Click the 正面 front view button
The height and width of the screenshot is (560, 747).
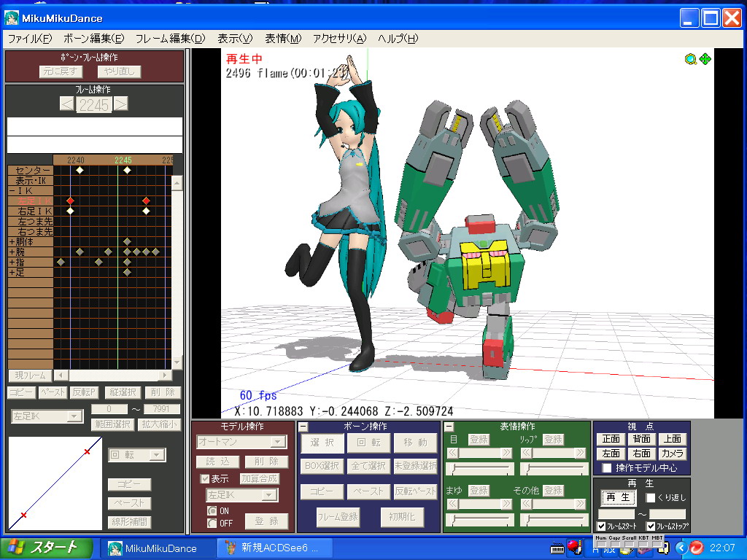coord(611,438)
